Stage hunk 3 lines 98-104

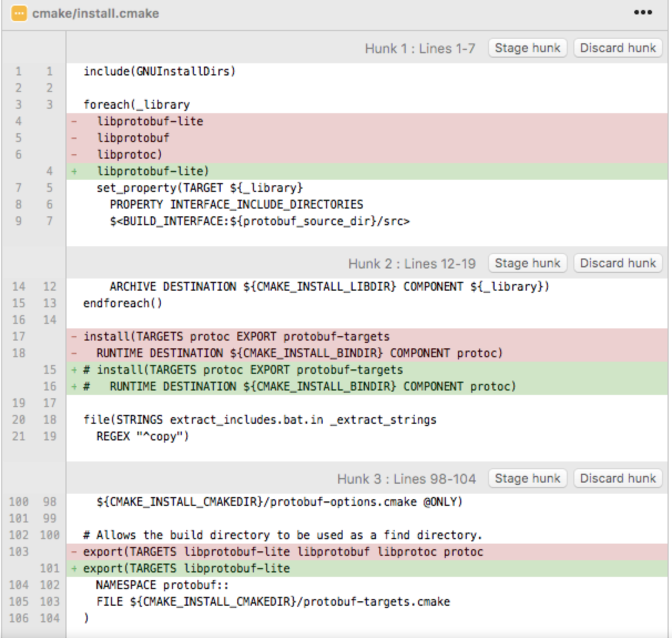click(x=527, y=479)
